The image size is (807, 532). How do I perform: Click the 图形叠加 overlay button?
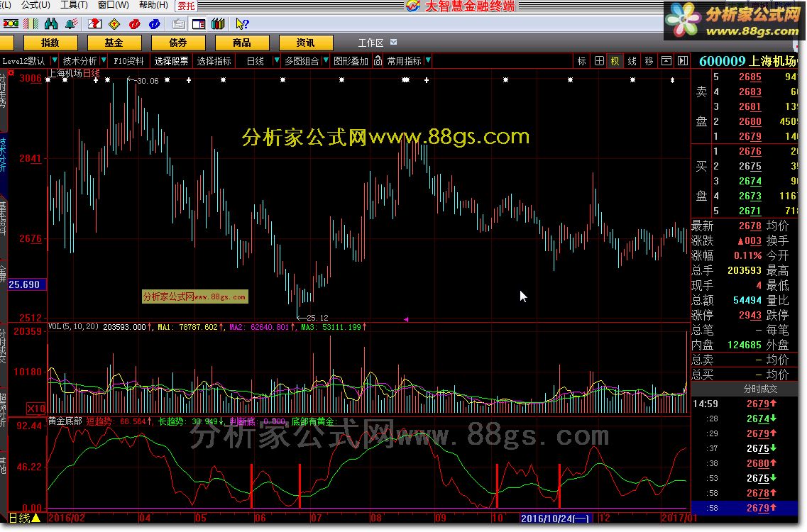click(351, 61)
